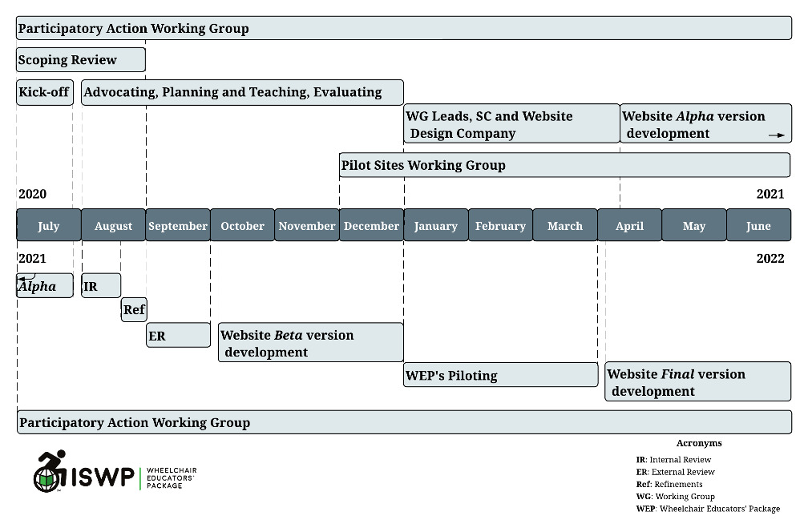Click the March month block
808x532 pixels.
click(x=565, y=225)
